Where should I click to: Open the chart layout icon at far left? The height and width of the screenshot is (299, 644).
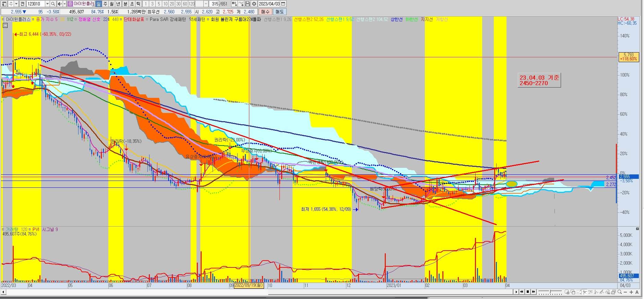pos(4,4)
